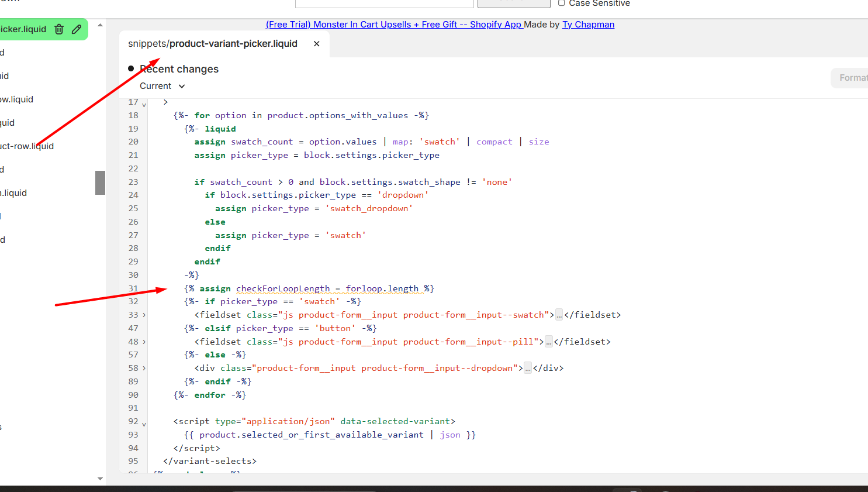Screen dimensions: 868x492
Task: Click 'product.options_with_values' on line 18
Action: tap(338, 115)
